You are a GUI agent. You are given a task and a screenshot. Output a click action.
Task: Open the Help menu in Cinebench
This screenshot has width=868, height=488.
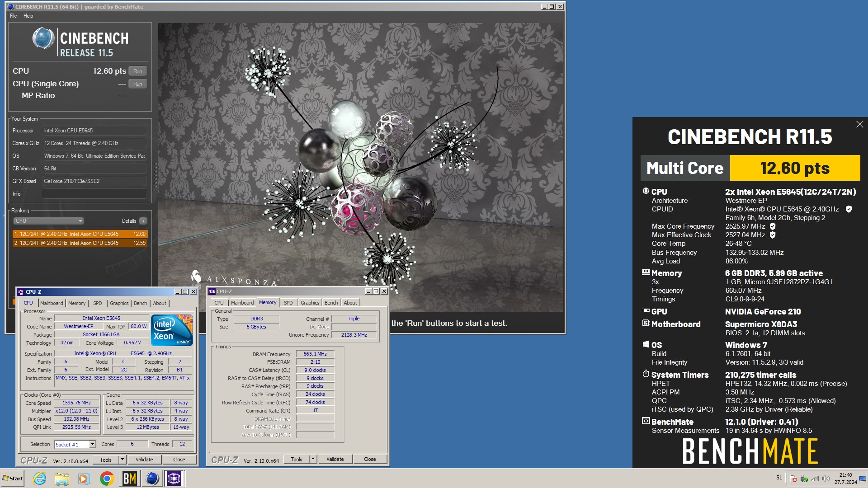pyautogui.click(x=28, y=16)
